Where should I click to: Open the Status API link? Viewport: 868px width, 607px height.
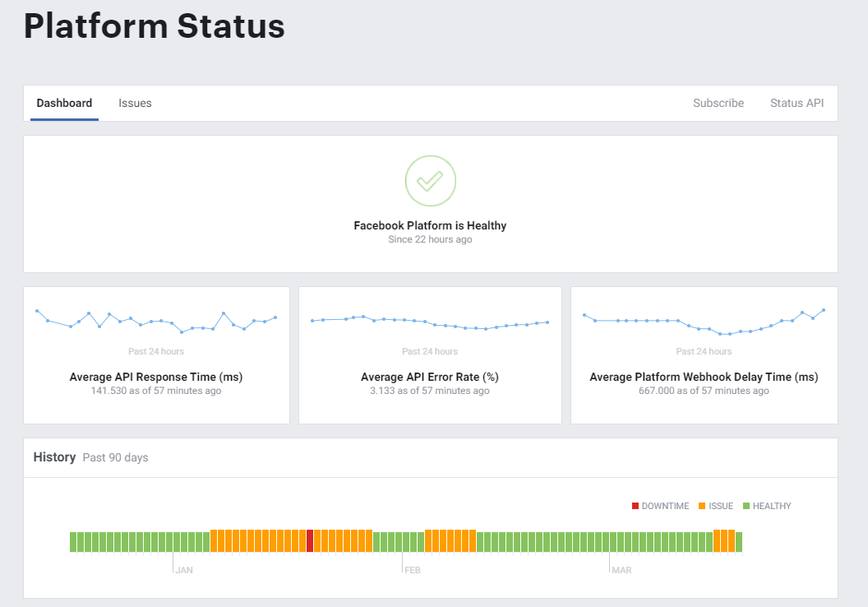tap(796, 104)
